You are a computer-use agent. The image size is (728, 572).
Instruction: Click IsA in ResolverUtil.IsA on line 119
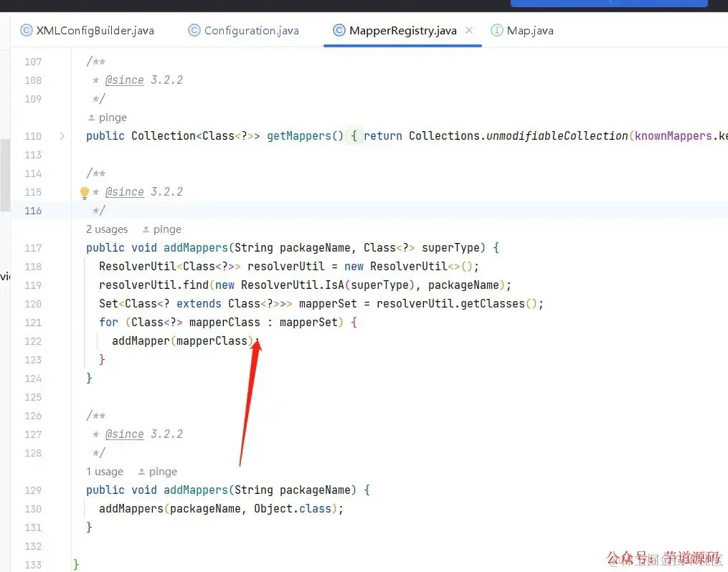click(x=335, y=285)
